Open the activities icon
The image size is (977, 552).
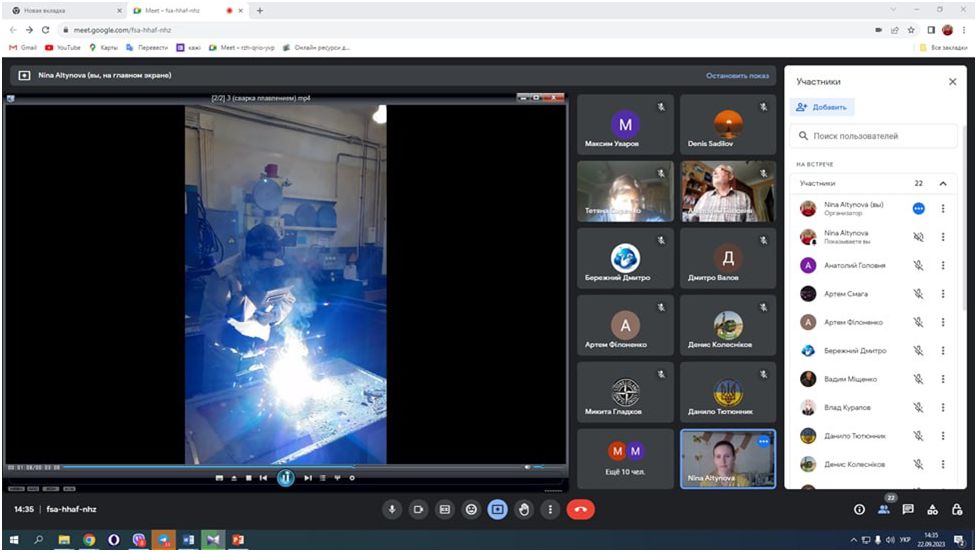pos(933,510)
